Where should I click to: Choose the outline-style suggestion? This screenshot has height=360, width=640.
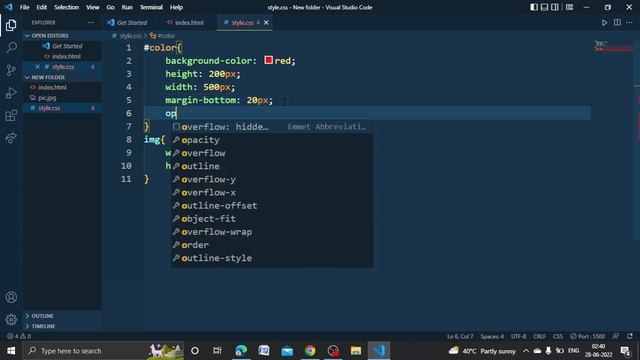coord(272,258)
